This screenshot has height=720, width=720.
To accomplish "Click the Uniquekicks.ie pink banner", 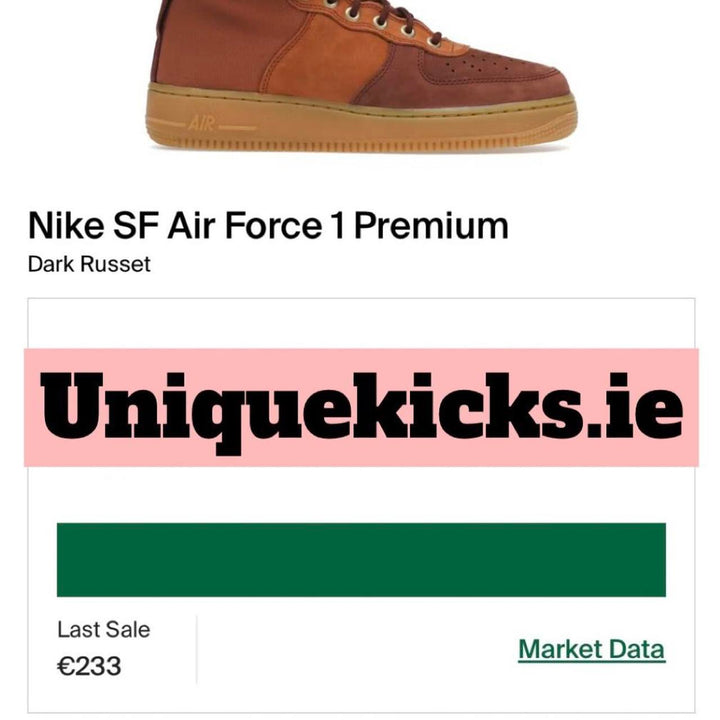I will (x=361, y=407).
